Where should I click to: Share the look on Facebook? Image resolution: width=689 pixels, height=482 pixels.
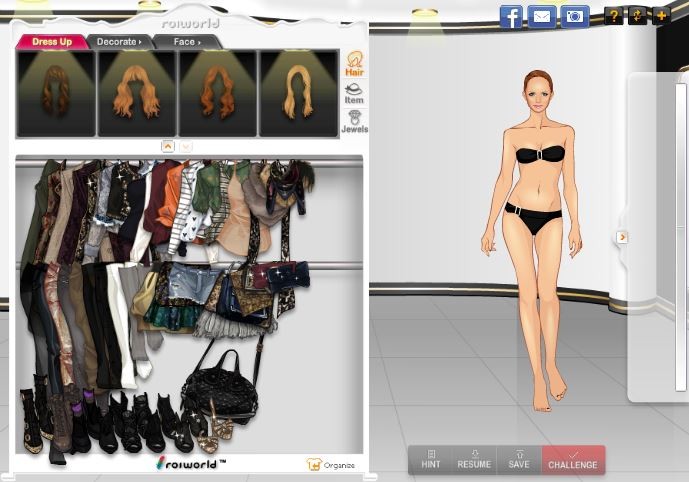pyautogui.click(x=511, y=16)
